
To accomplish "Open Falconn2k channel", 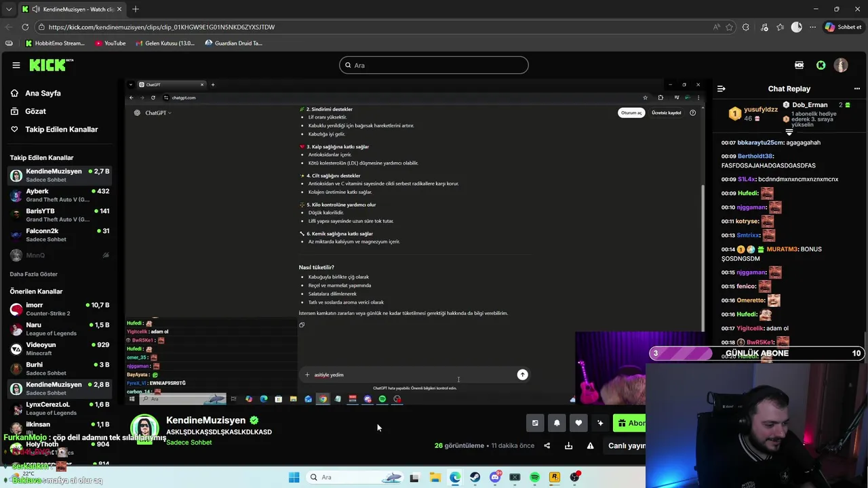I will (x=60, y=235).
